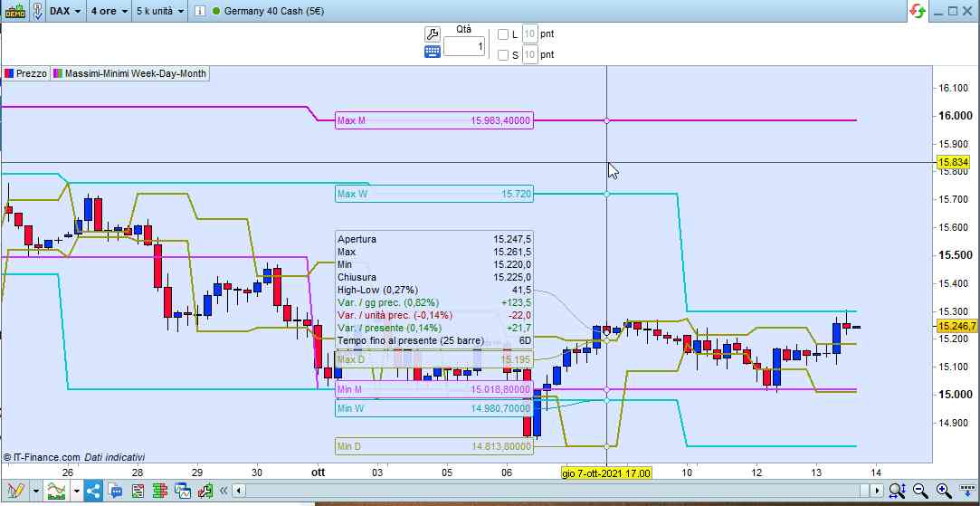Click the Max W 15.720 label
The height and width of the screenshot is (506, 980).
coord(434,194)
